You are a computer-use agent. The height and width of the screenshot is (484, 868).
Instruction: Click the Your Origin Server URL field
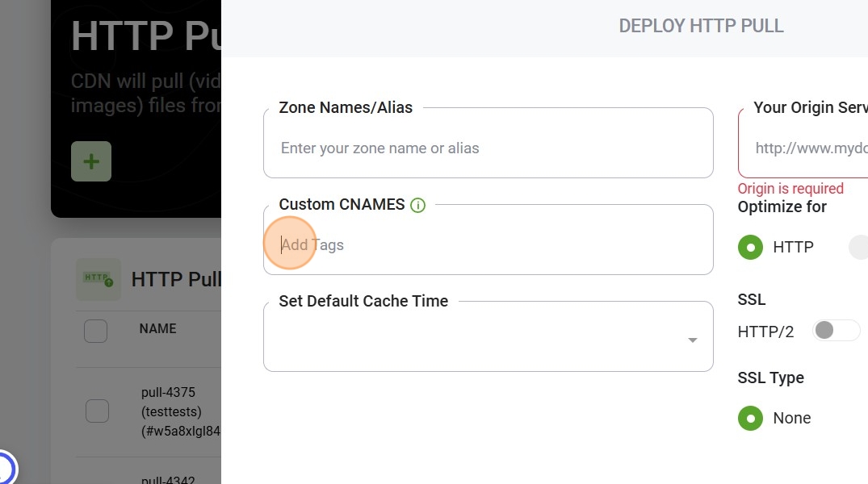click(803, 143)
